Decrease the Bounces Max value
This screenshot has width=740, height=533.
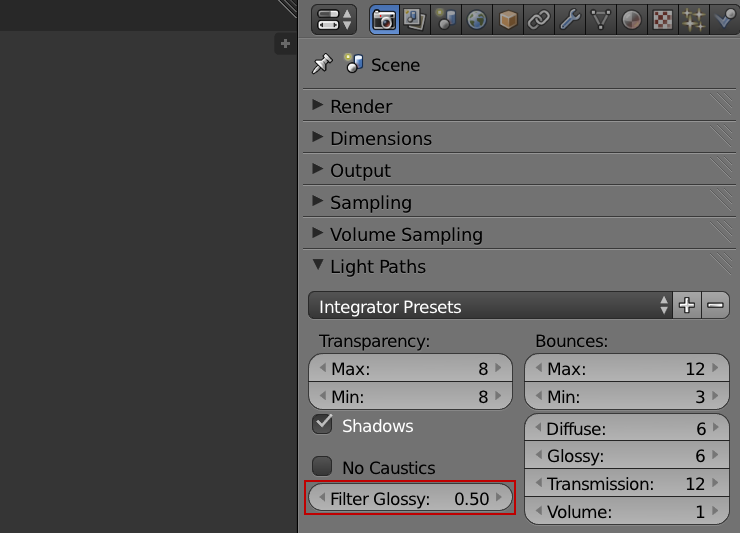[x=538, y=368]
